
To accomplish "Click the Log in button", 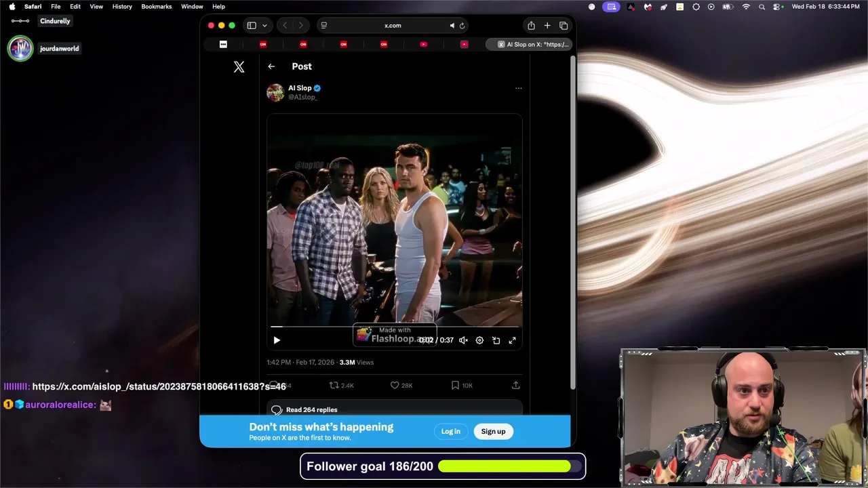I will click(450, 431).
